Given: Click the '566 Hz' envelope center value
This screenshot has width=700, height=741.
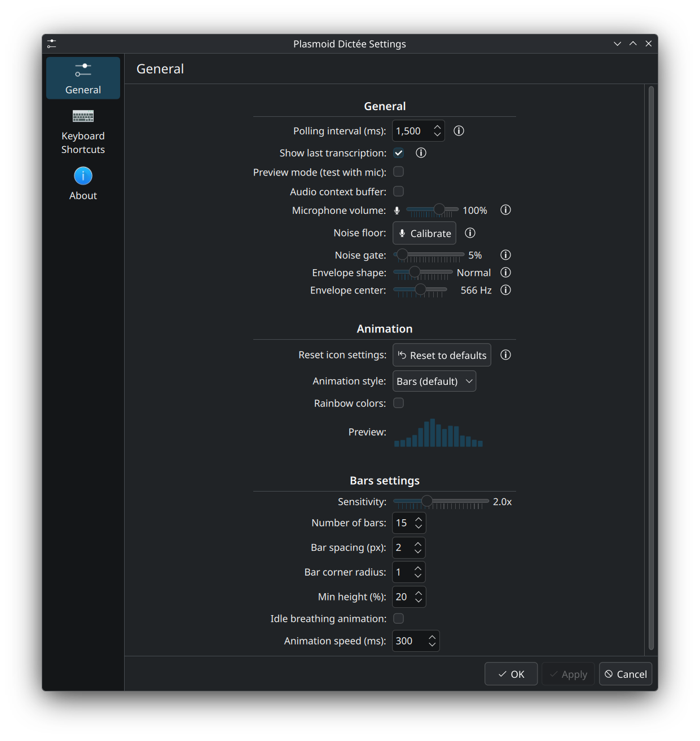Looking at the screenshot, I should [x=476, y=290].
